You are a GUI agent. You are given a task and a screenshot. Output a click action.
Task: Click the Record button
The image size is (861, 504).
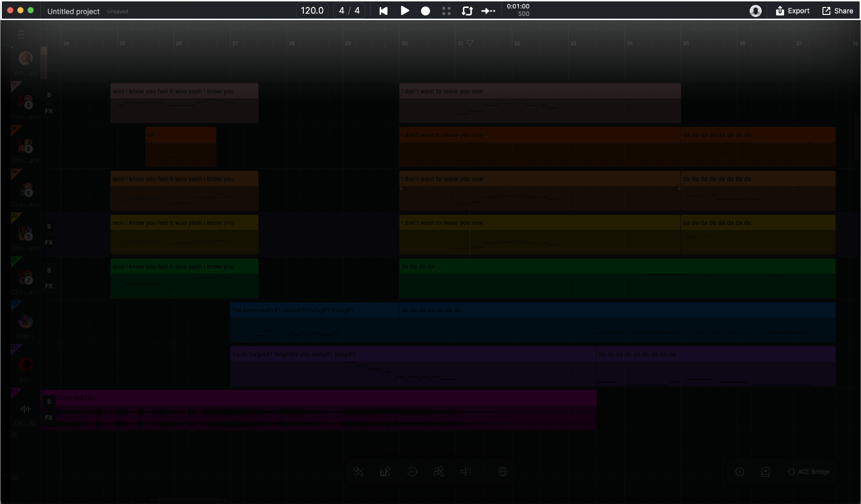[425, 11]
